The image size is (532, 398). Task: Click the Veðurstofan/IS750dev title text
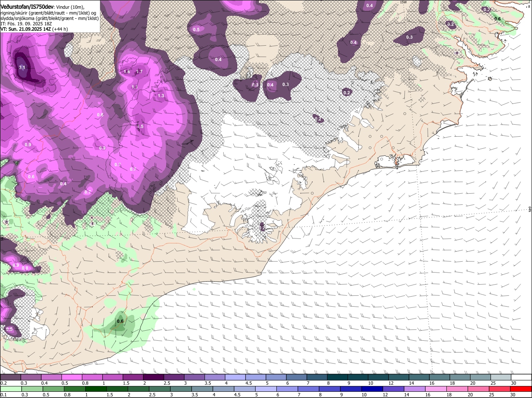coord(27,6)
